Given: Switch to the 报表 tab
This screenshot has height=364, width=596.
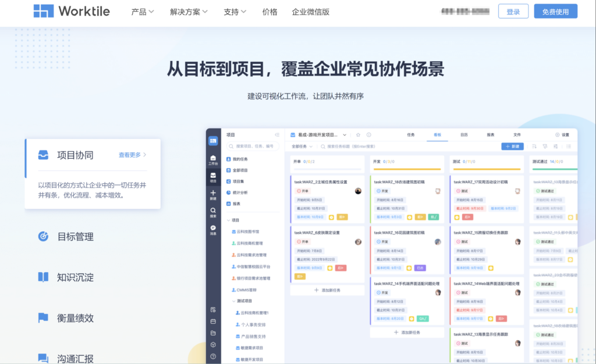Looking at the screenshot, I should [491, 135].
